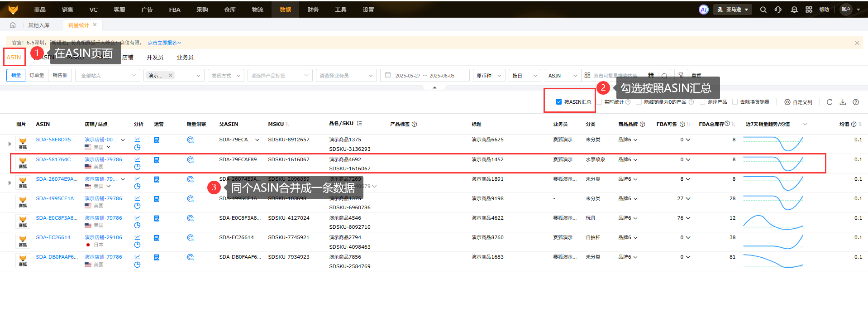The image size is (868, 313).
Task: Open the filter funnel icon
Action: [x=681, y=76]
